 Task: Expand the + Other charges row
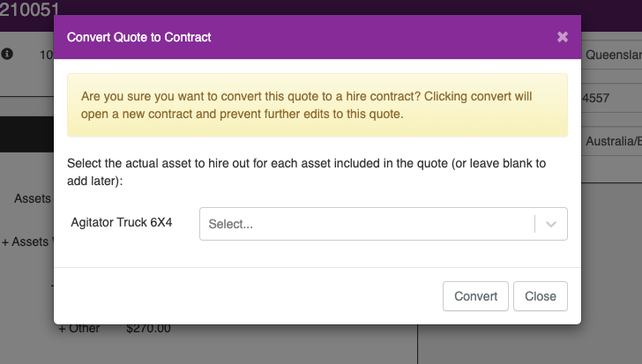(x=79, y=329)
